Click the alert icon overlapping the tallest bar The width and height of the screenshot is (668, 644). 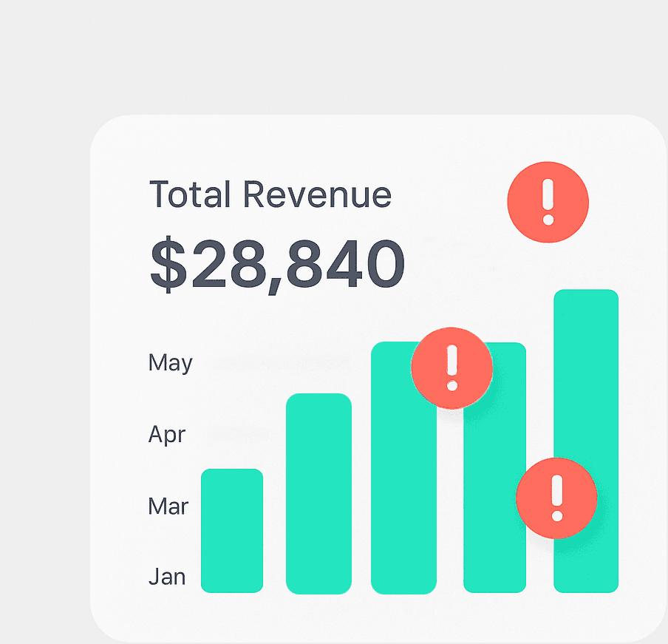click(x=556, y=498)
